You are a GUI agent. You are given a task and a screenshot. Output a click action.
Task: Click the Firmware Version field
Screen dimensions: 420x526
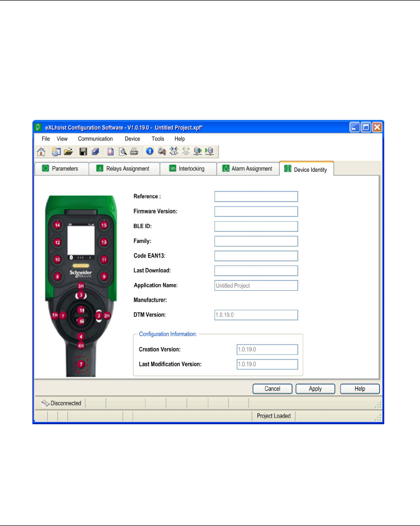256,211
